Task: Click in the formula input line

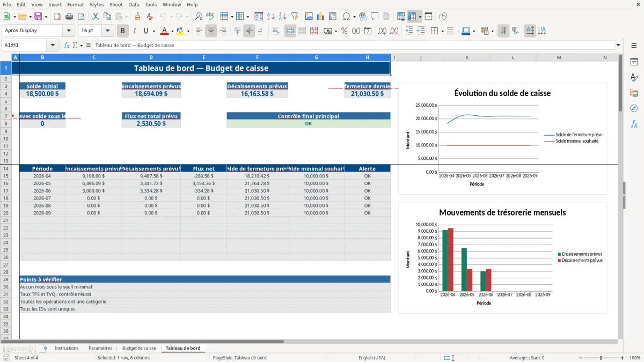Action: [353, 46]
